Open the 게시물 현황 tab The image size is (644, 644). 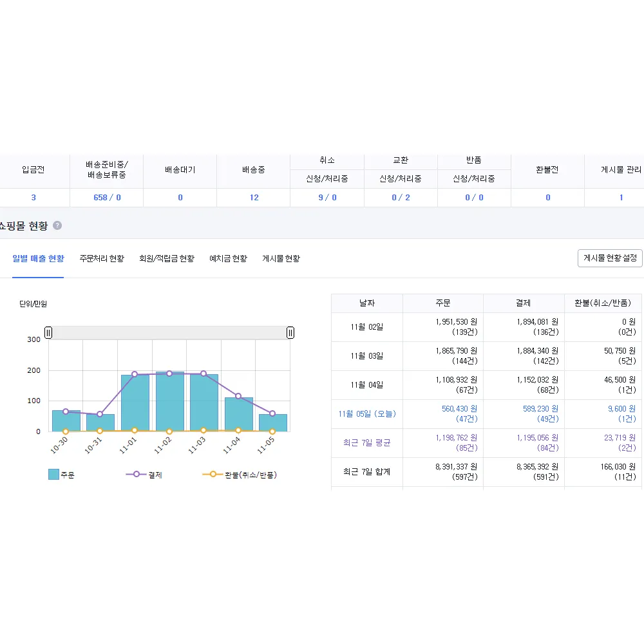[281, 258]
